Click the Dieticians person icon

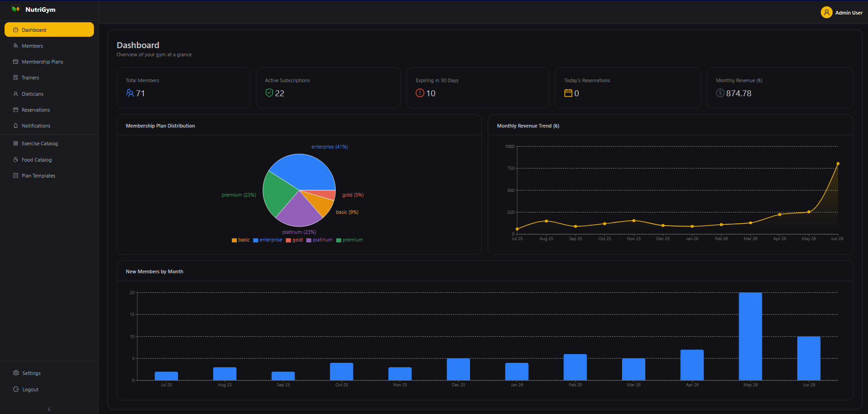coord(16,94)
